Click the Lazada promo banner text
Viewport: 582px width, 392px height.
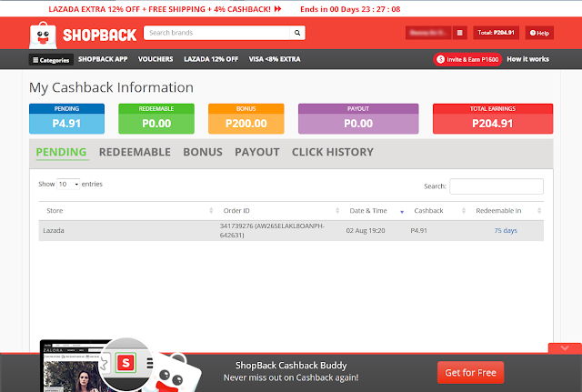(x=165, y=9)
